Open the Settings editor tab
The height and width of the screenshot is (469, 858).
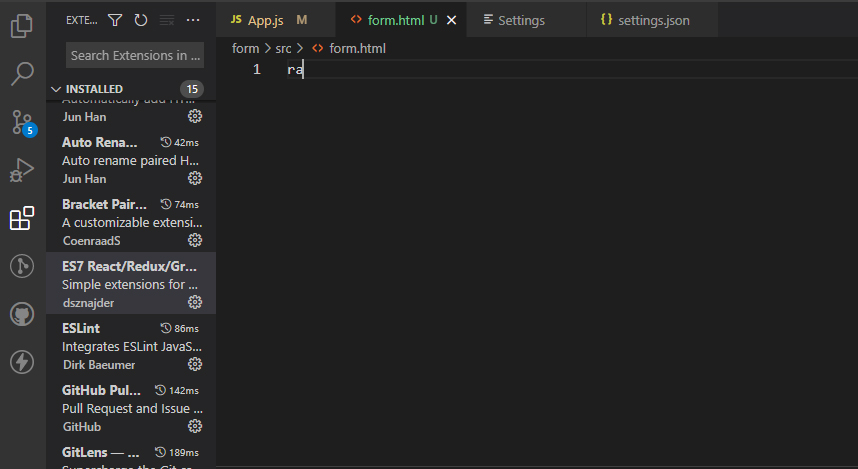coord(520,20)
